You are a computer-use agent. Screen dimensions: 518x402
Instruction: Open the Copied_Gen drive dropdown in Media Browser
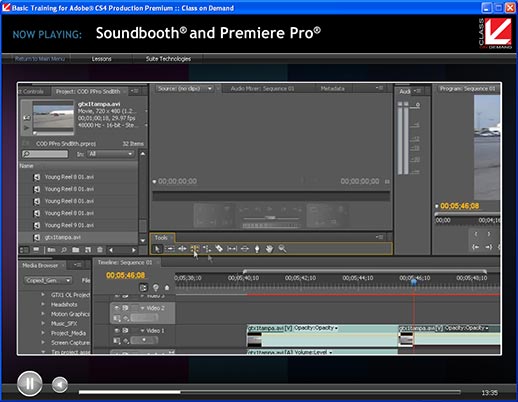coord(48,280)
